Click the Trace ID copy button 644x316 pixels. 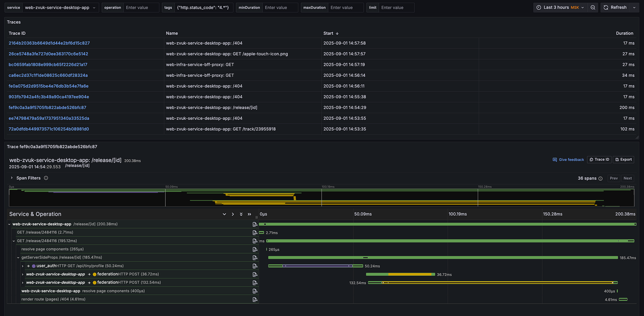point(599,159)
